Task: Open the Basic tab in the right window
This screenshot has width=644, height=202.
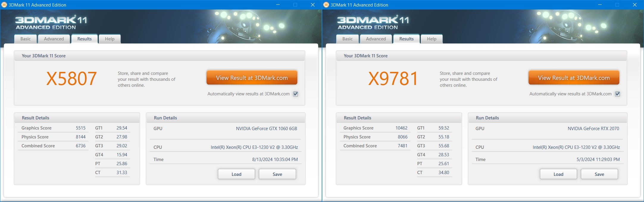Action: [347, 39]
